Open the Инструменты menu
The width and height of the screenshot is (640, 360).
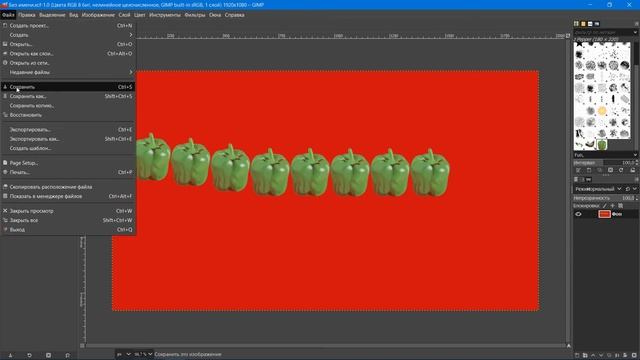point(164,15)
